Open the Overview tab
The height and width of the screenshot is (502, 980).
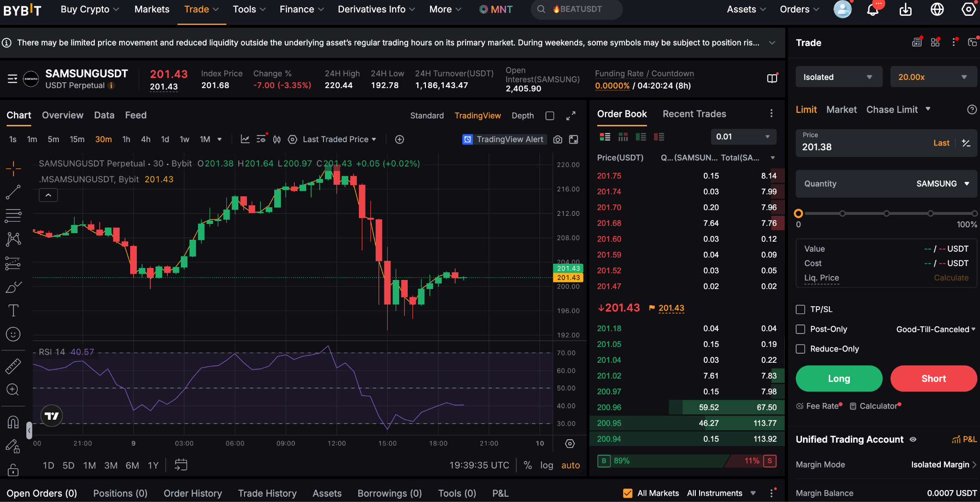point(63,115)
